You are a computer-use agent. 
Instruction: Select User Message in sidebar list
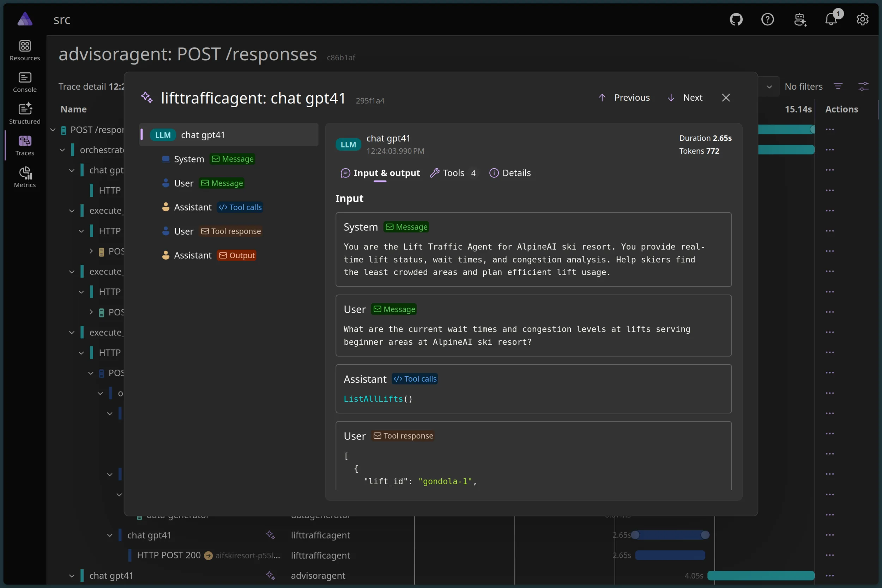point(203,183)
